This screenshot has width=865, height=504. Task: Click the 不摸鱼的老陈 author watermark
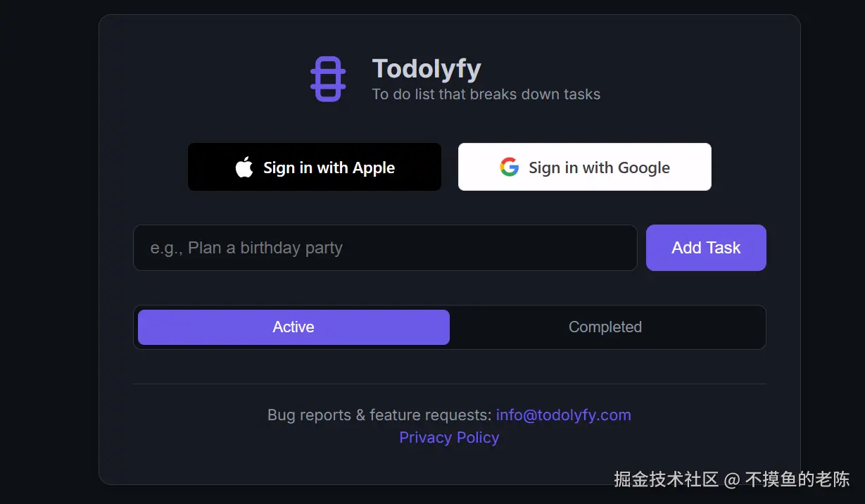click(797, 480)
